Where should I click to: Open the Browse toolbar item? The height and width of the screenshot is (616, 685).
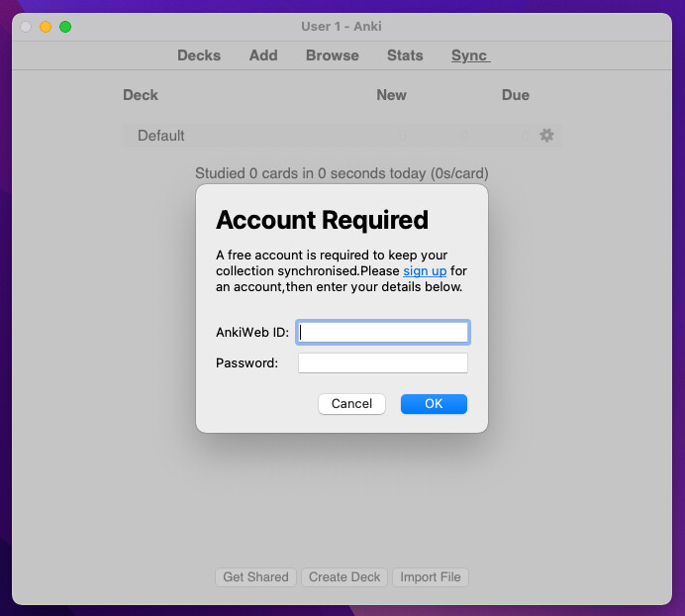(x=333, y=55)
